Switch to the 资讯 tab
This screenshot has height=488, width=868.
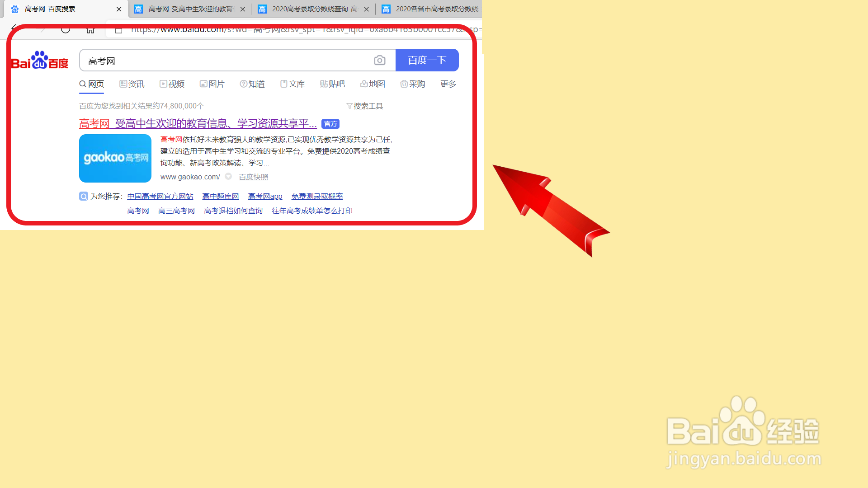point(132,84)
